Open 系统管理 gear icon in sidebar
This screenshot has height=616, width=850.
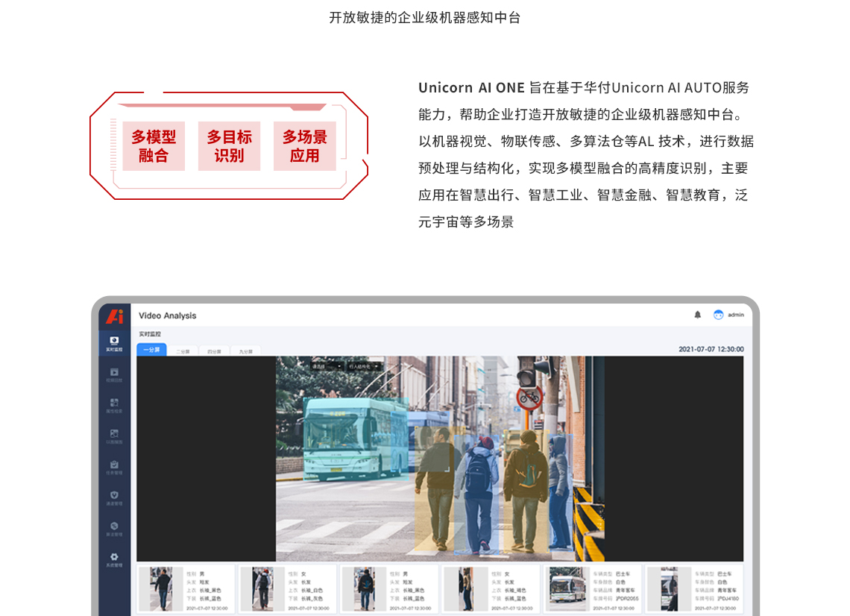114,559
